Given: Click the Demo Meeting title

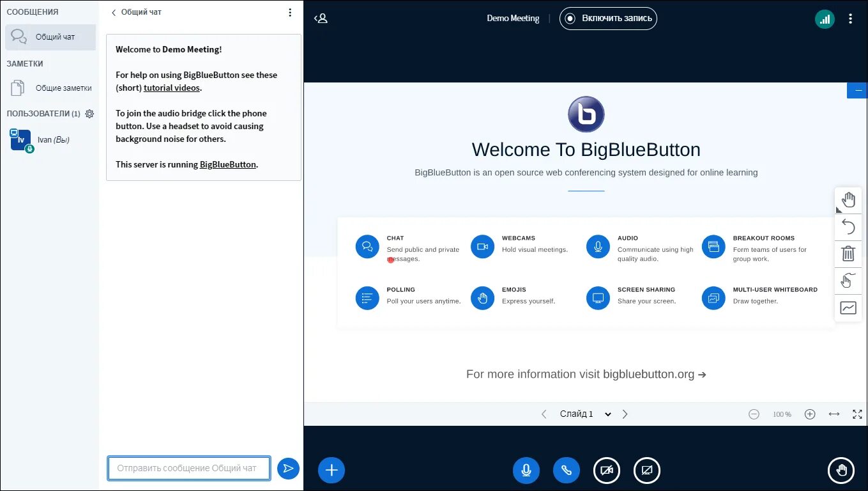Looking at the screenshot, I should tap(513, 19).
